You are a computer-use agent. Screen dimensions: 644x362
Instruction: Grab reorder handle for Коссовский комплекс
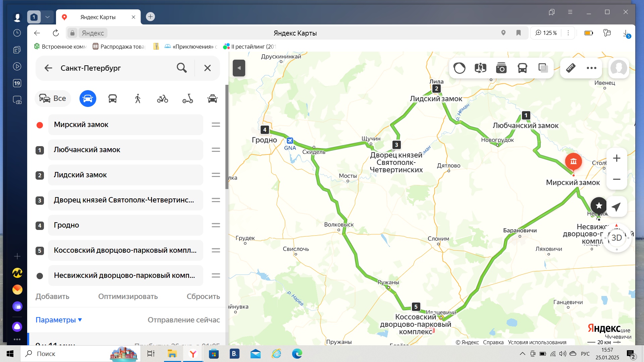pos(216,250)
